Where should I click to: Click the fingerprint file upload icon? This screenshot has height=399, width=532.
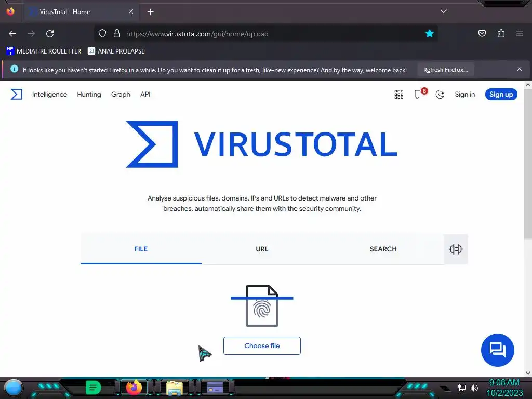(x=262, y=306)
